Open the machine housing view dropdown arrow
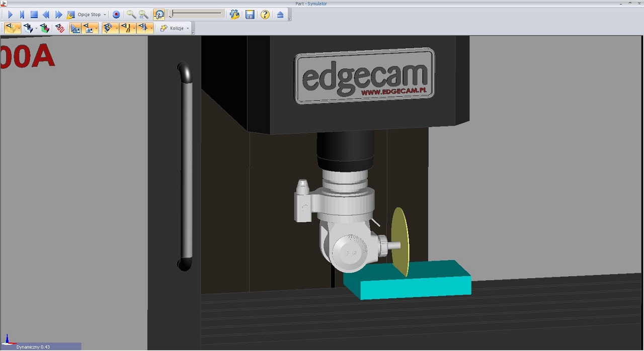Screen dimensions: 644x351 (96, 29)
